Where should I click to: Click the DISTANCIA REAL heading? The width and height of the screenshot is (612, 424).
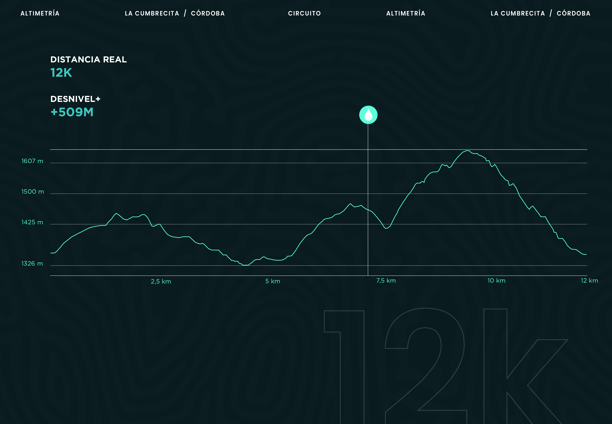coord(89,59)
